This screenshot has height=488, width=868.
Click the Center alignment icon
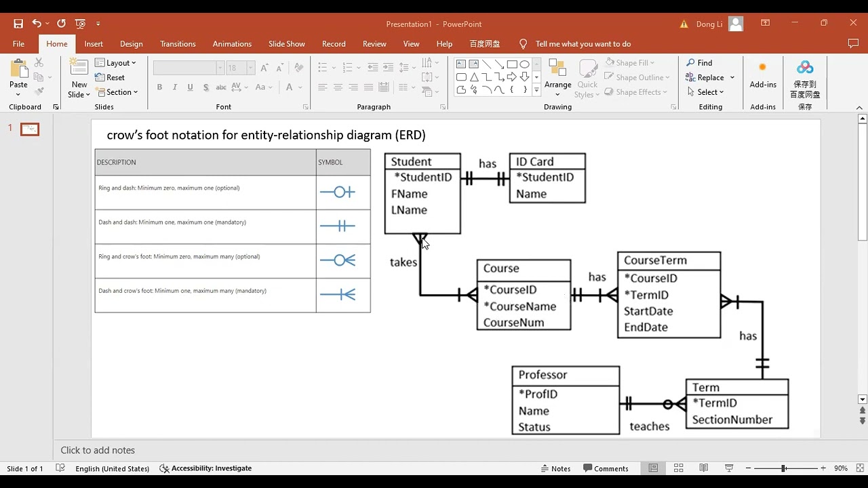[x=338, y=87]
